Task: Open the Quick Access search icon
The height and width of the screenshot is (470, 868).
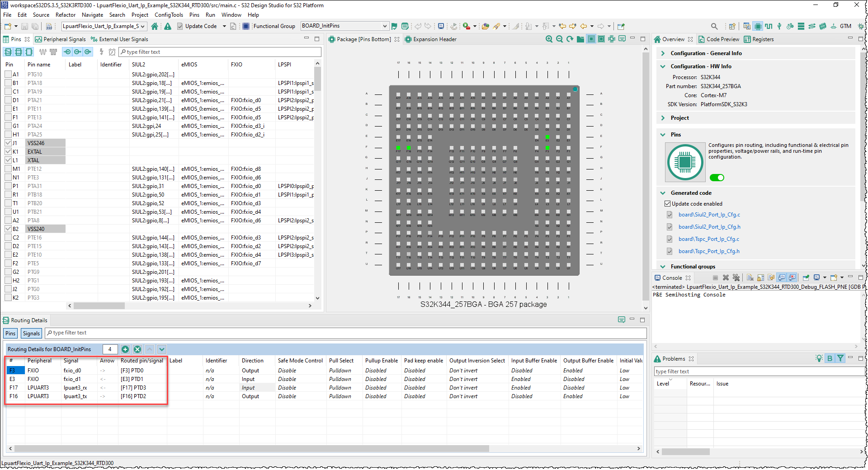Action: point(715,26)
